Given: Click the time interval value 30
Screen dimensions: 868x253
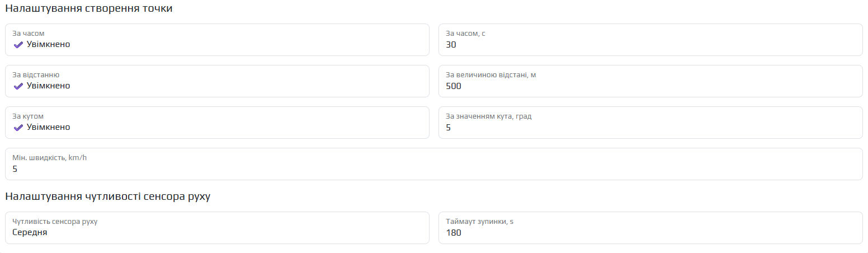Looking at the screenshot, I should (451, 44).
